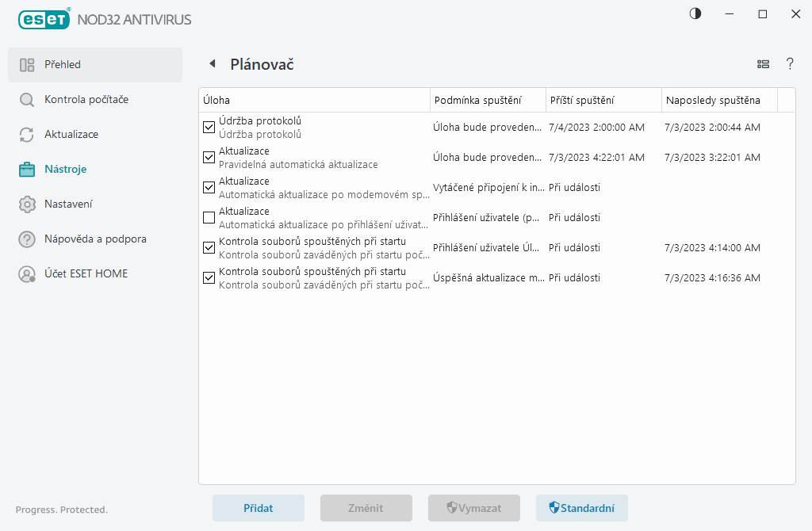Click the Aktualizace refresh arrows icon
Viewport: 812px width, 531px height.
(x=27, y=135)
